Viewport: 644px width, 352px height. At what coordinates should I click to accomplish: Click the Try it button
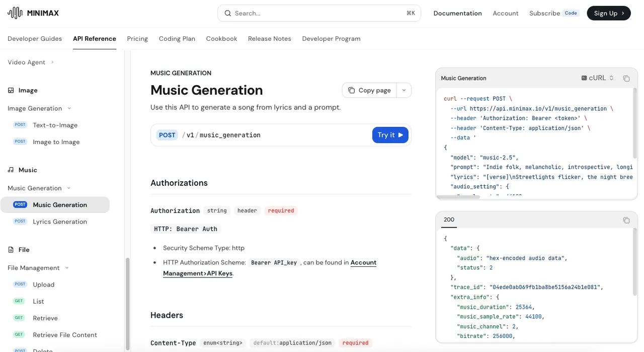click(x=390, y=135)
